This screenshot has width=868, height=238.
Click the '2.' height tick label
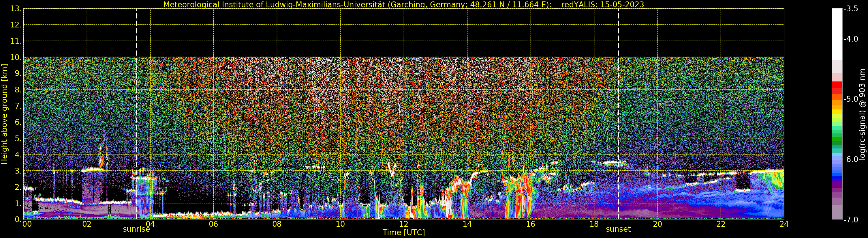pyautogui.click(x=18, y=187)
